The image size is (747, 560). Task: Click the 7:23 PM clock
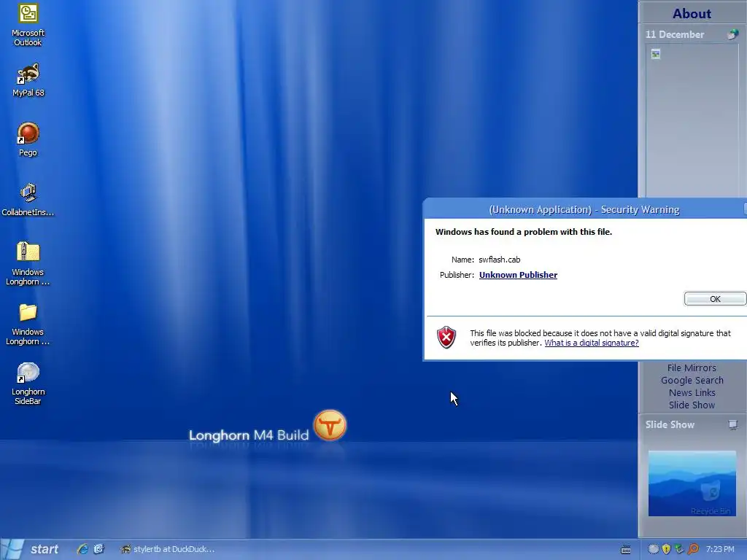720,549
